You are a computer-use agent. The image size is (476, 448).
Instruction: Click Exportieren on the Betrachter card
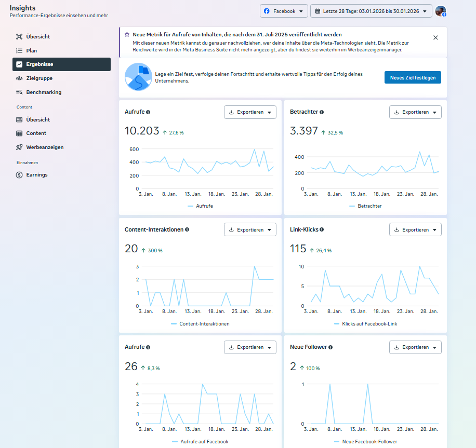pyautogui.click(x=415, y=112)
